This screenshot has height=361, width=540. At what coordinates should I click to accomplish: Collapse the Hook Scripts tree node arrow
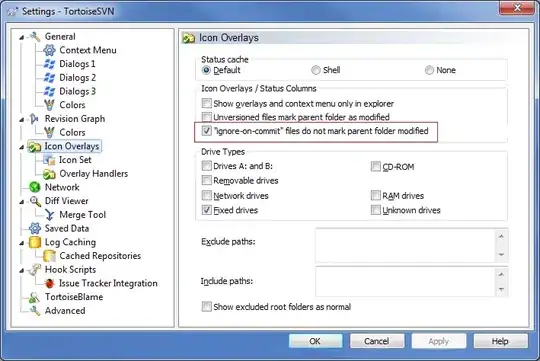click(x=22, y=270)
